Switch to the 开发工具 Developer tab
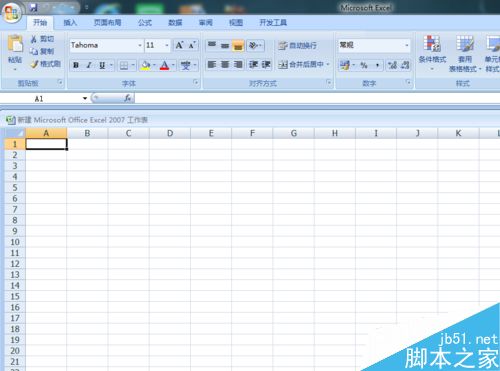The height and width of the screenshot is (371, 500). [273, 23]
